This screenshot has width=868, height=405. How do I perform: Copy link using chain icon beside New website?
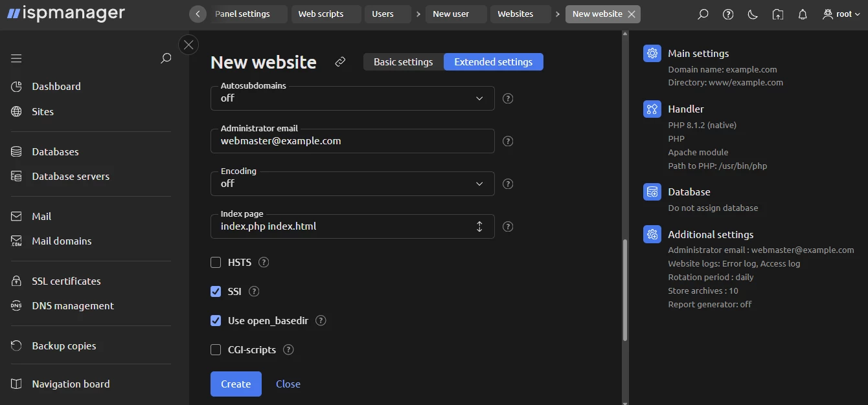point(339,61)
